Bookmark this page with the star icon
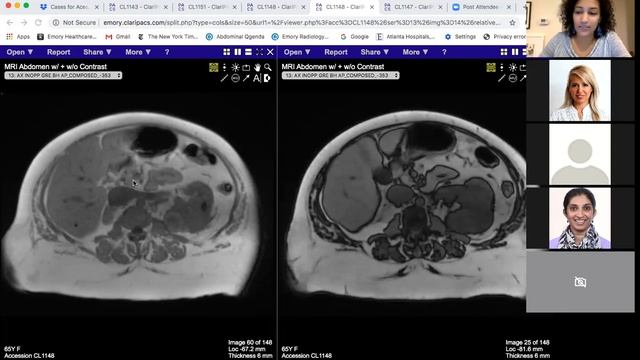This screenshot has height=360, width=640. [512, 22]
